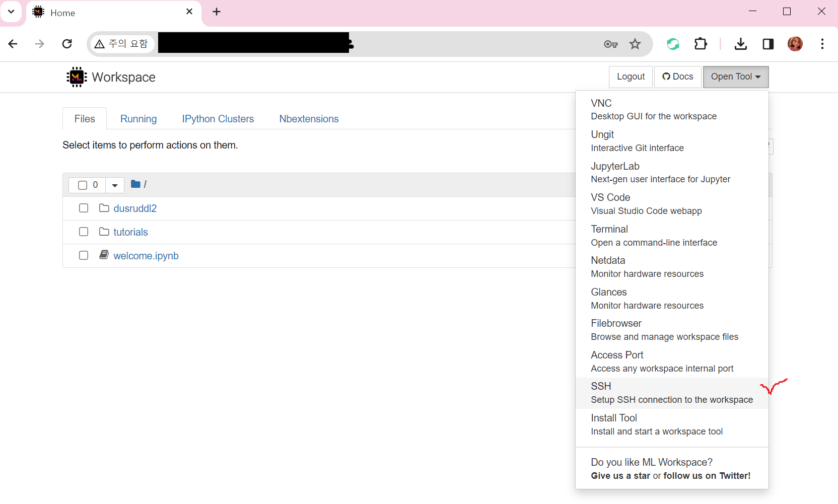Click the tutorials folder icon
838x504 pixels.
(104, 232)
